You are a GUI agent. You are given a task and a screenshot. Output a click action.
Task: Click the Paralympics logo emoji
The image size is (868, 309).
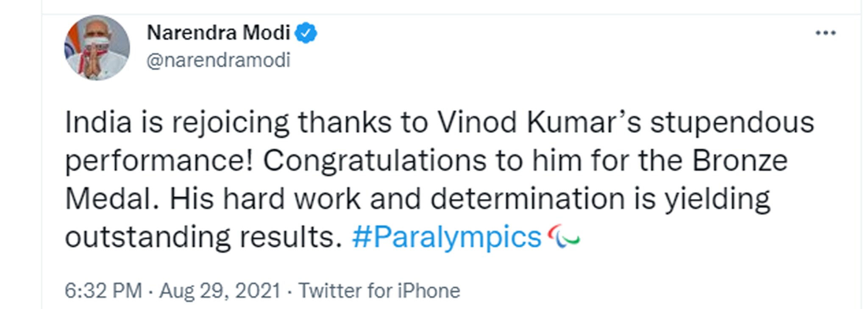point(563,236)
